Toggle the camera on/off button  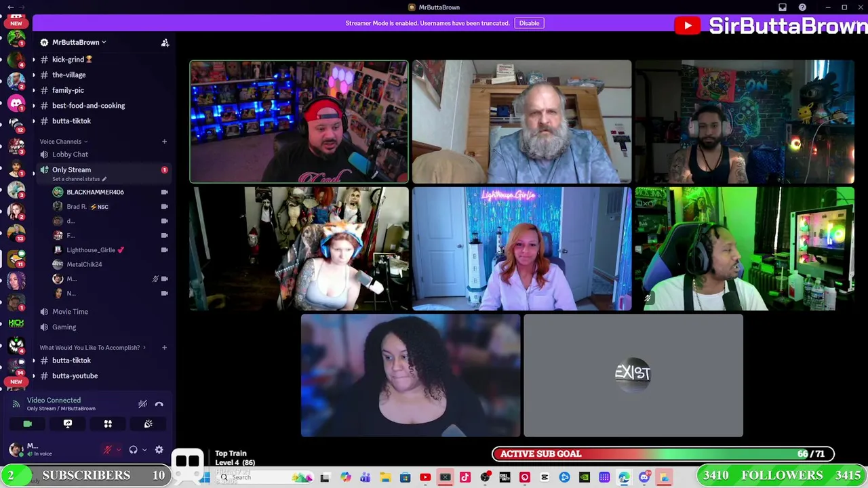tap(28, 424)
